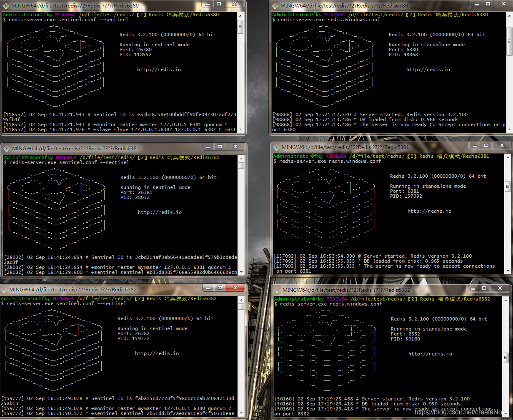Click the 'PID: 50160' text
Viewport: 513px width, 420px height.
pyautogui.click(x=405, y=339)
